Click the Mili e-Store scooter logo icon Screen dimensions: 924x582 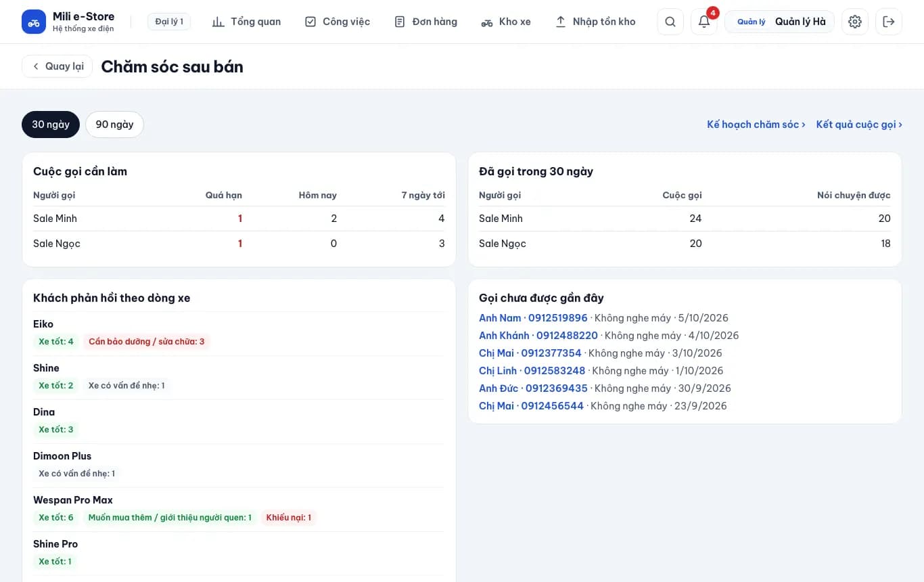point(34,22)
